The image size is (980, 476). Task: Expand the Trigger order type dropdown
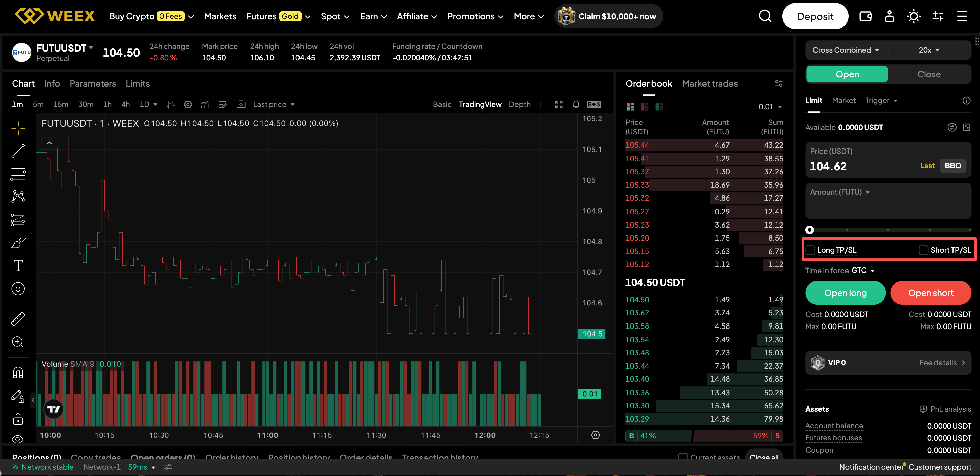[881, 100]
